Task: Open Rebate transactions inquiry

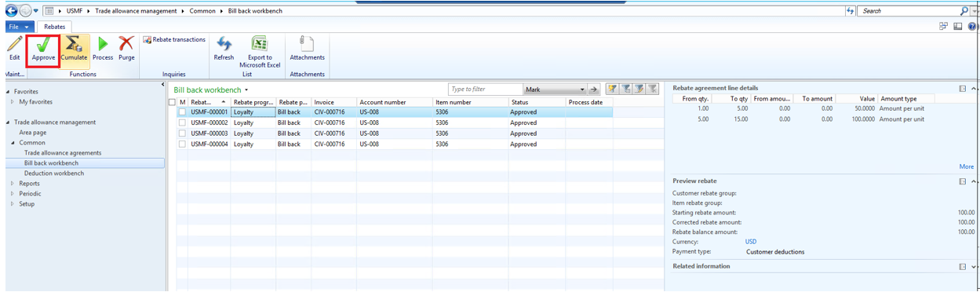Action: [x=174, y=39]
